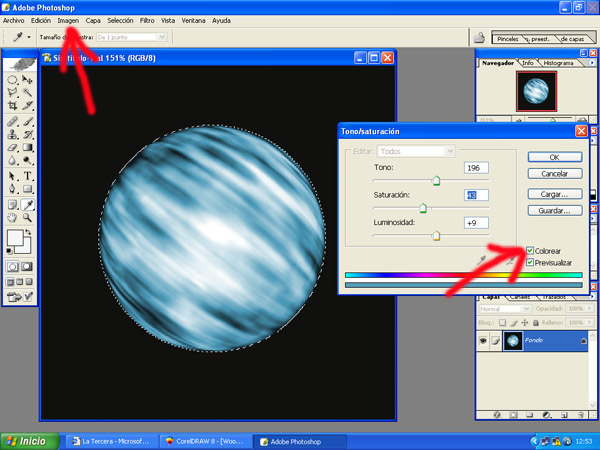Toggle lock position in Layers panel
Image resolution: width=600 pixels, height=450 pixels.
coord(525,323)
